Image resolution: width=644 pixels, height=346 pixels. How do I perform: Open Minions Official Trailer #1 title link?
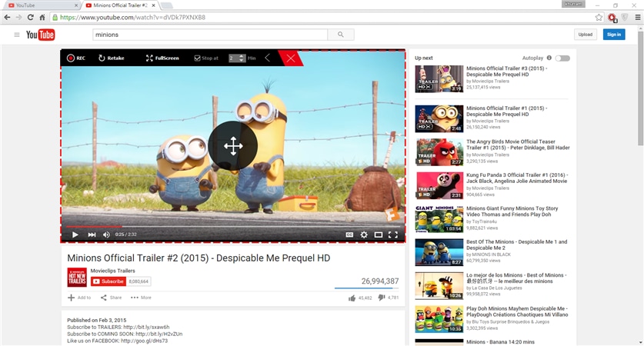tap(506, 111)
